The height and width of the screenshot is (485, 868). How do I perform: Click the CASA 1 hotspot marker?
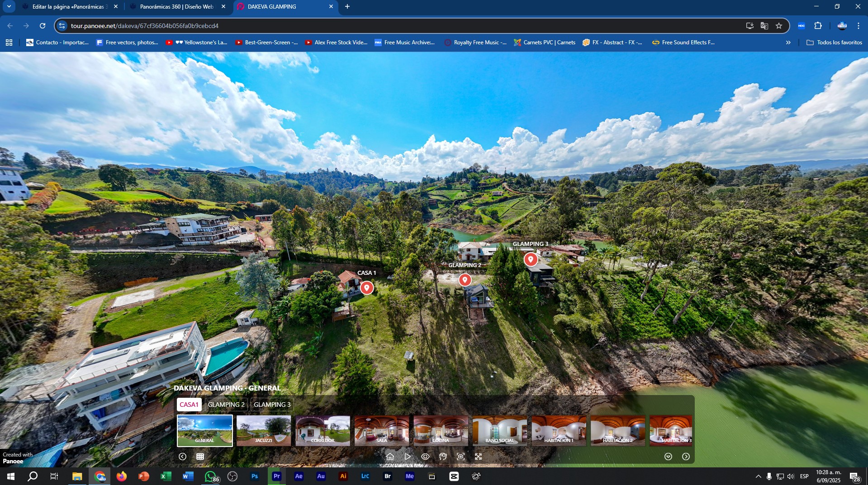click(367, 287)
